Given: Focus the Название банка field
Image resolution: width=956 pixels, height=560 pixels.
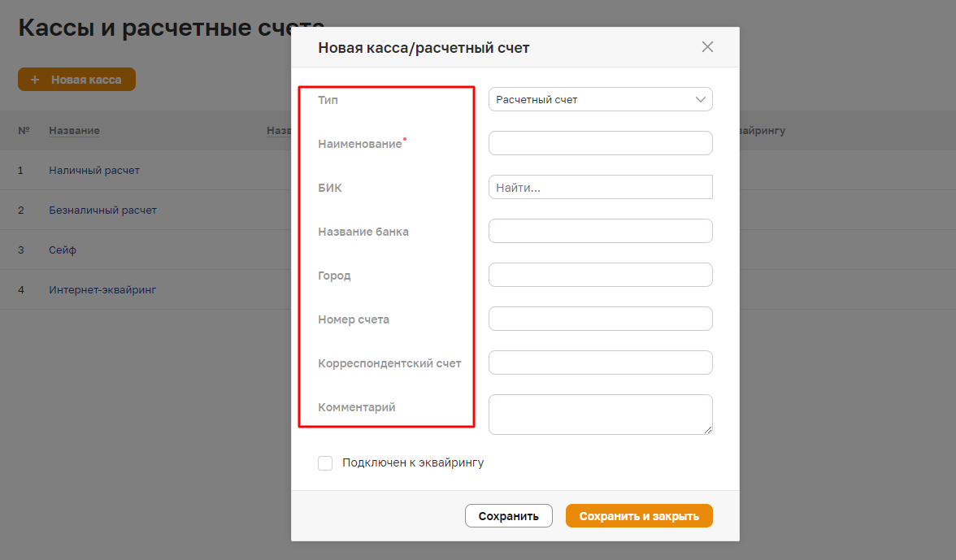Looking at the screenshot, I should pos(600,231).
